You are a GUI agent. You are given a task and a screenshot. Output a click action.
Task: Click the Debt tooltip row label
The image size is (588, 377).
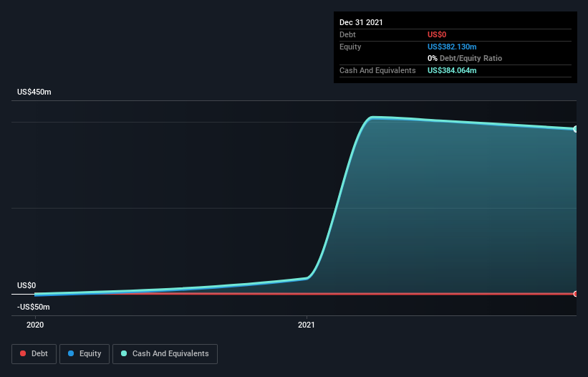[347, 34]
